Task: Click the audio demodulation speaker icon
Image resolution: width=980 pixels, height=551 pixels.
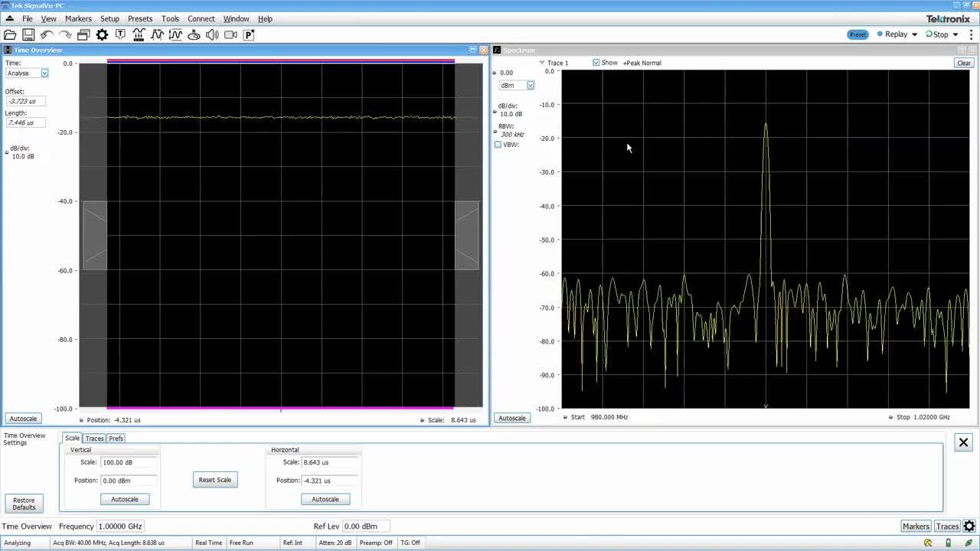Action: [x=212, y=34]
